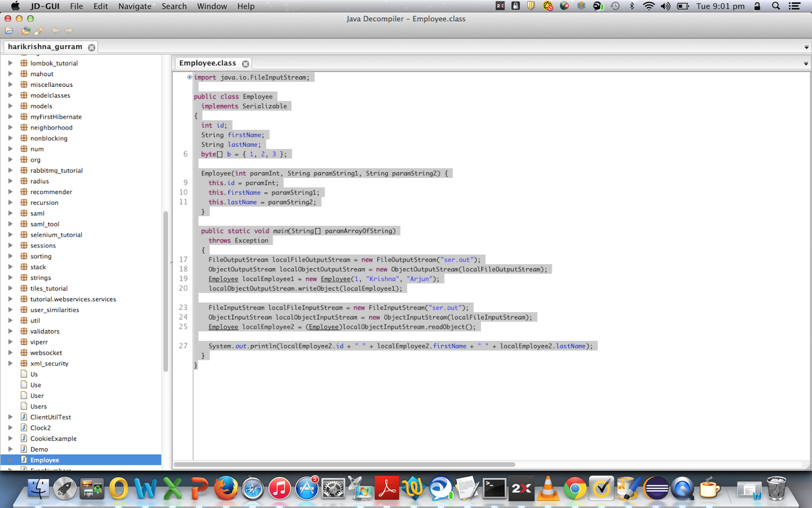
Task: Open the Bluetooth menu bar icon
Action: pos(632,6)
